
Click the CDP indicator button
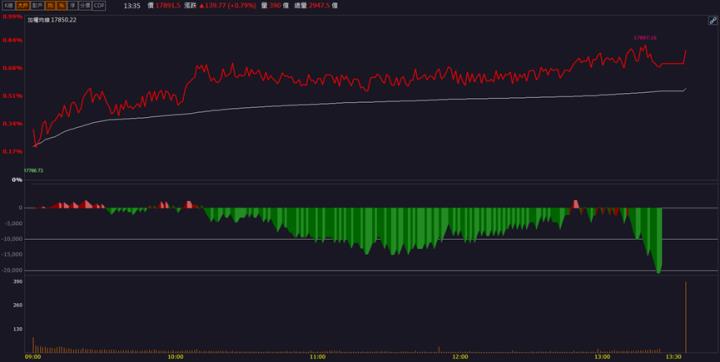(98, 6)
